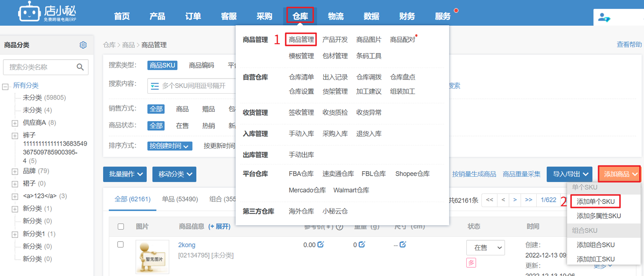Choose 添加单个SKU option
Viewport: 644px width, 276px height.
(x=596, y=202)
